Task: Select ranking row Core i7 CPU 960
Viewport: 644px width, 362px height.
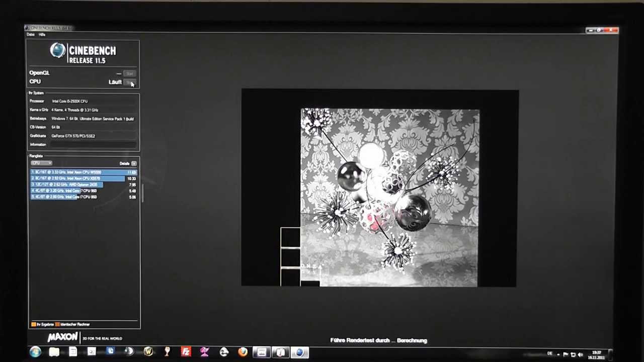Action: tap(84, 191)
